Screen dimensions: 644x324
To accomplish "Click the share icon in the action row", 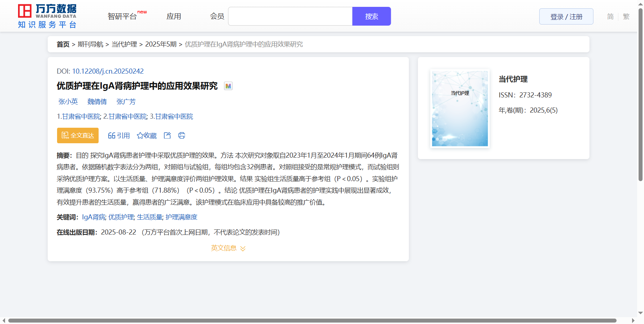I will click(167, 135).
